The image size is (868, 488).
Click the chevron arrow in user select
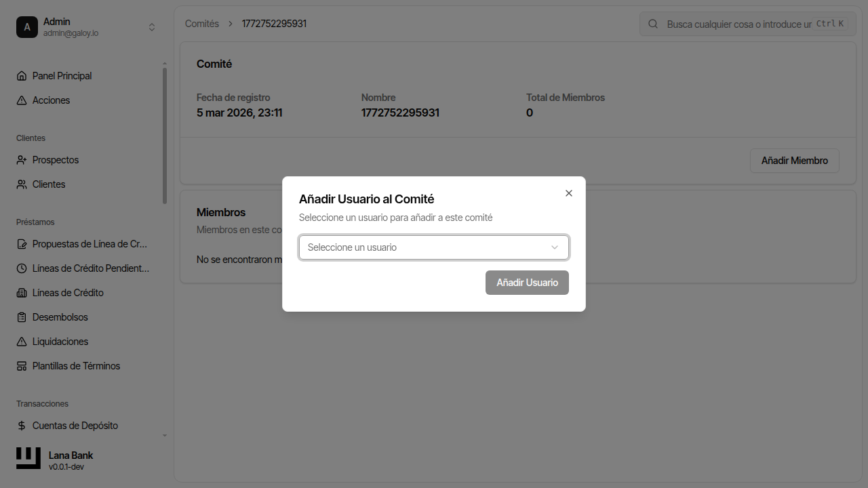click(x=555, y=247)
